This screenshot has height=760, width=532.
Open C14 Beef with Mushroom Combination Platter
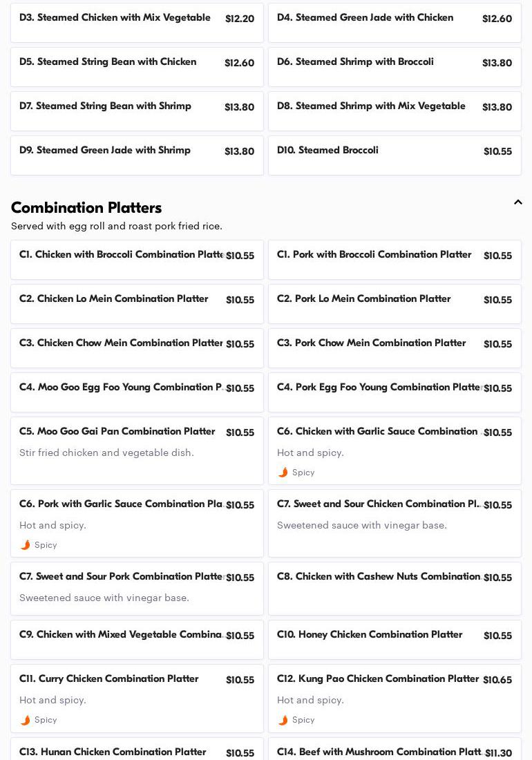[x=395, y=752]
